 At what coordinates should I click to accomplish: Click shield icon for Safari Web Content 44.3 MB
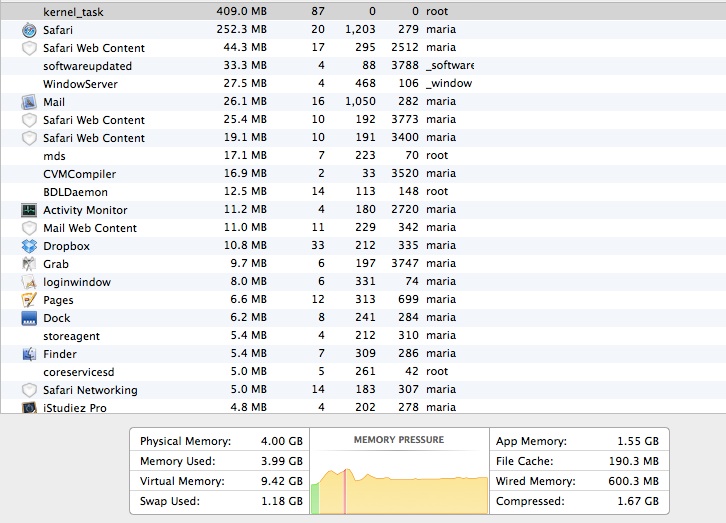tap(29, 48)
